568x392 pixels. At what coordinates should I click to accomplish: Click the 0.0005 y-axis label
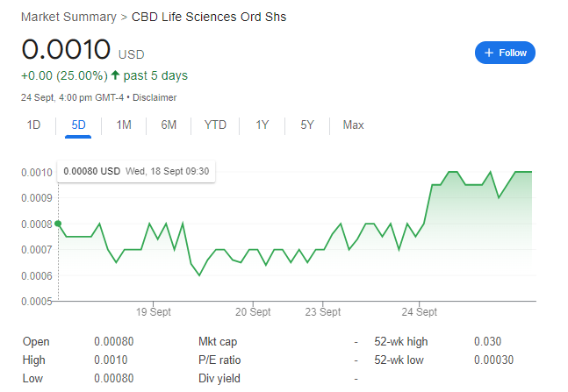(x=37, y=301)
